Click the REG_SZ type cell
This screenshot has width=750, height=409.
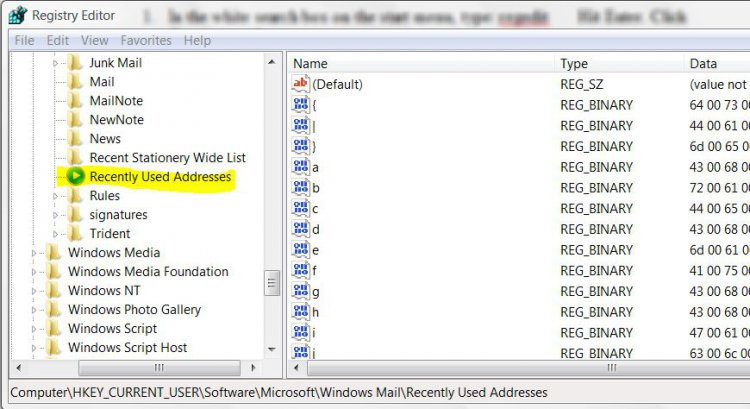tap(582, 85)
